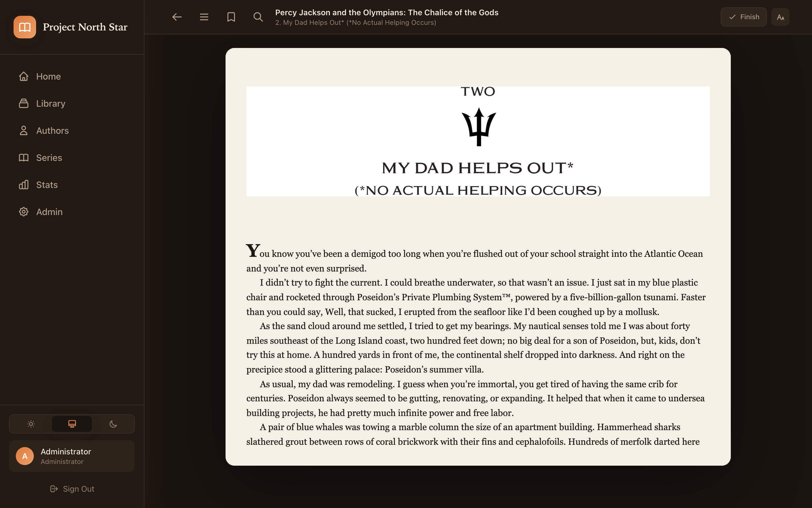Click text 'Poseidon's summer villa.'

(434, 370)
